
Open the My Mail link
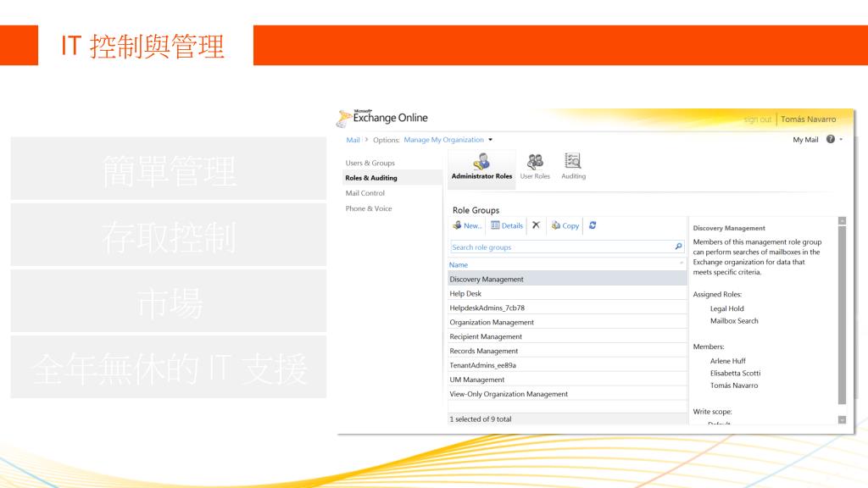[x=805, y=140]
